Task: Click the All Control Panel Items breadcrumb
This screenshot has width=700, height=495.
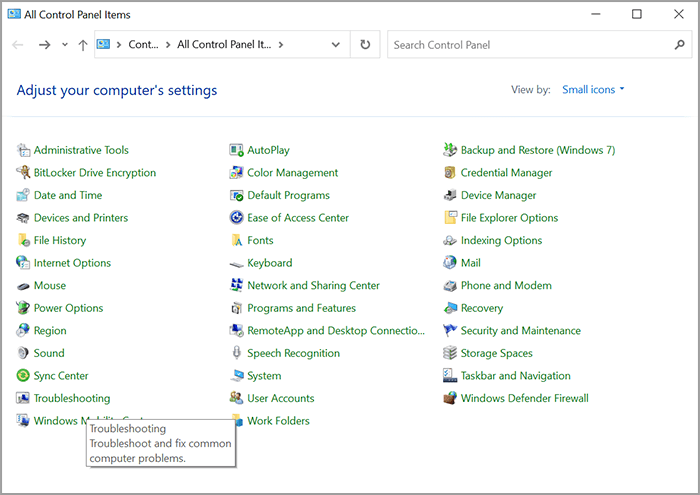Action: [x=224, y=45]
